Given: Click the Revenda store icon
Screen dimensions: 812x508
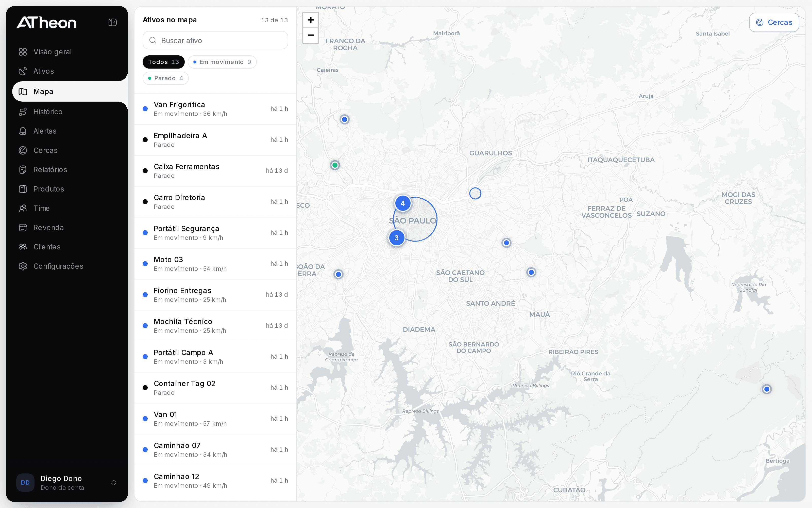Looking at the screenshot, I should [x=23, y=228].
